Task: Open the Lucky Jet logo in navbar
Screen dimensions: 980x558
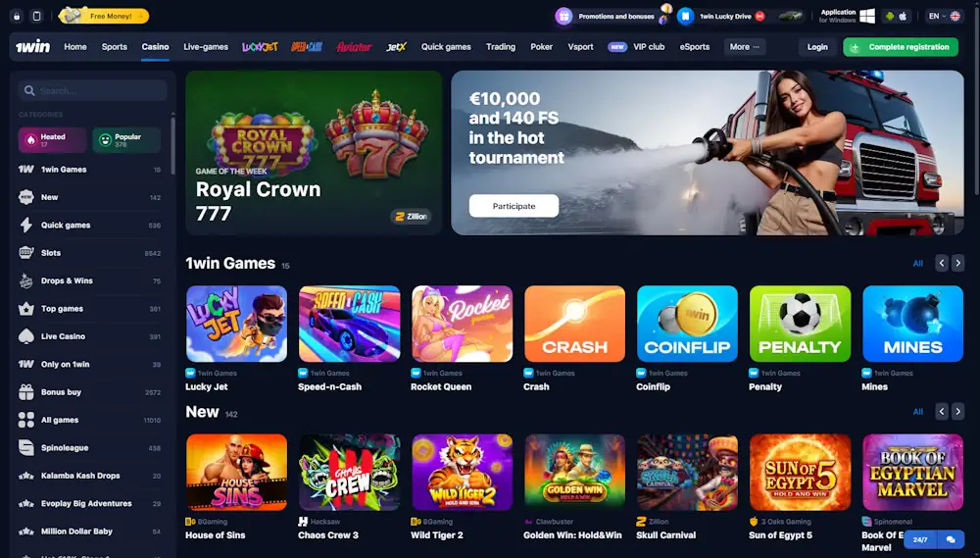Action: tap(260, 47)
